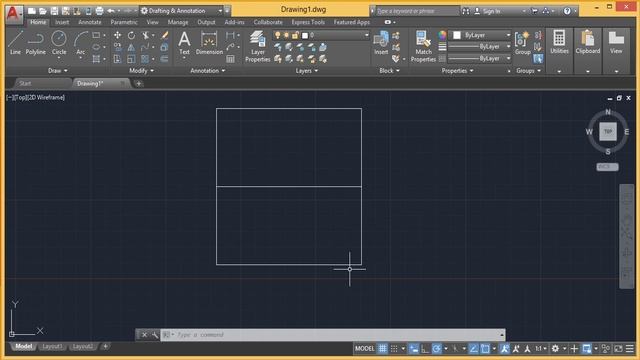Toggle annotation visibility in status bar
The width and height of the screenshot is (640, 360).
coord(505,349)
